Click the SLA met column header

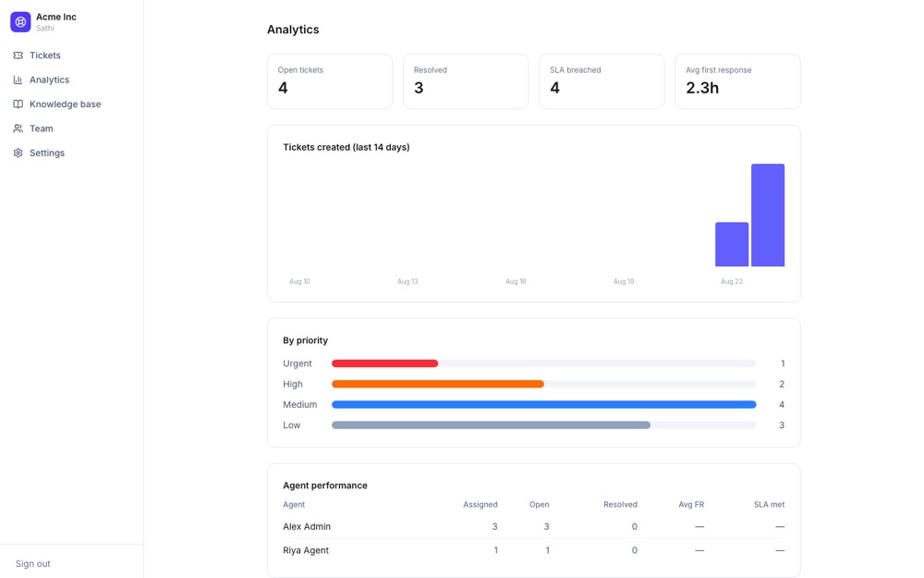click(x=769, y=505)
